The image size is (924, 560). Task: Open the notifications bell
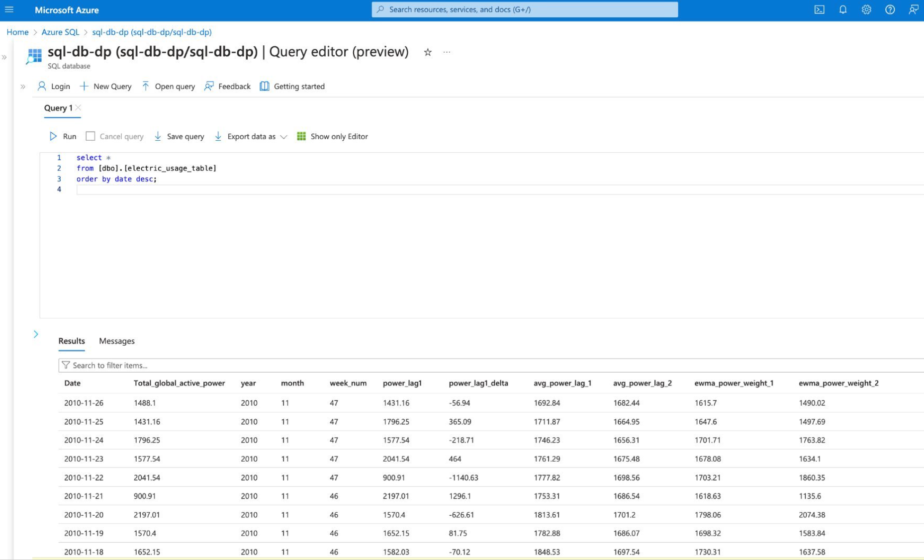point(843,10)
